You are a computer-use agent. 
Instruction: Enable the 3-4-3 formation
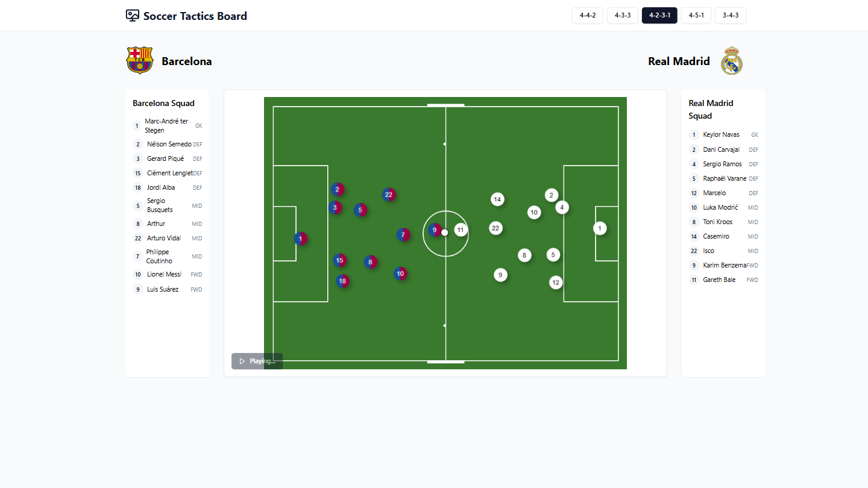730,15
